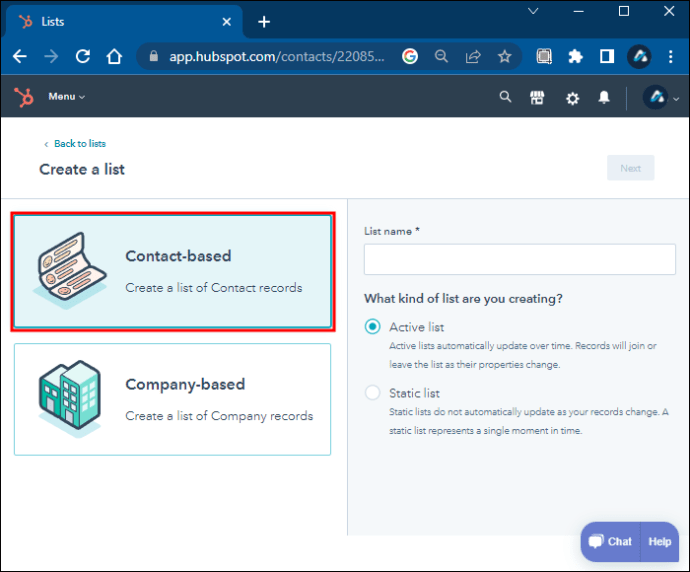690x572 pixels.
Task: Open the Extensions puzzle icon
Action: (x=576, y=56)
